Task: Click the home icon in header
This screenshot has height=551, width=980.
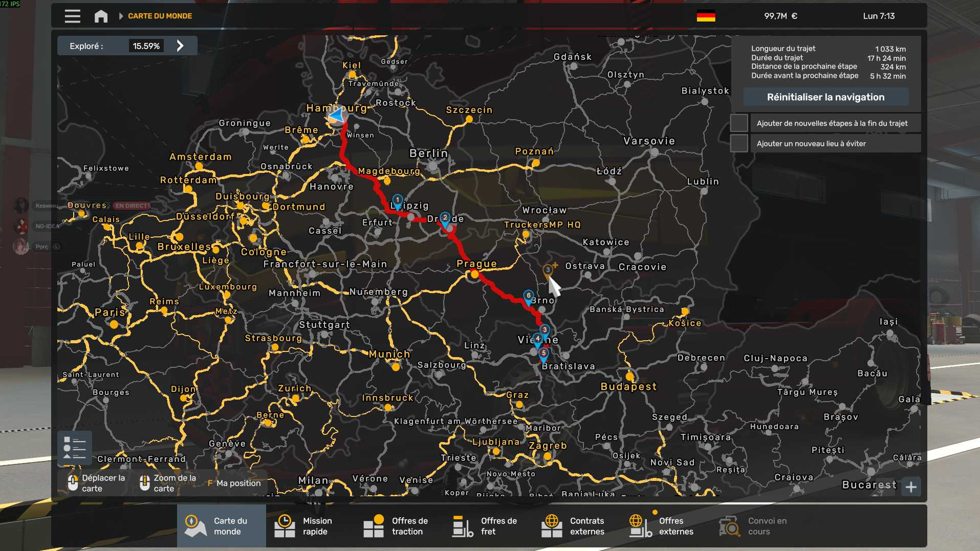Action: [x=101, y=16]
